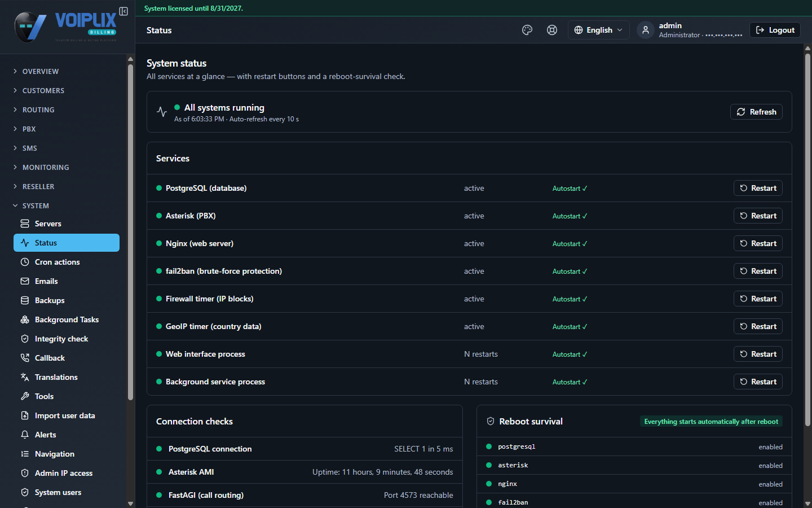Click the admin user avatar icon
The height and width of the screenshot is (508, 812).
pyautogui.click(x=646, y=30)
